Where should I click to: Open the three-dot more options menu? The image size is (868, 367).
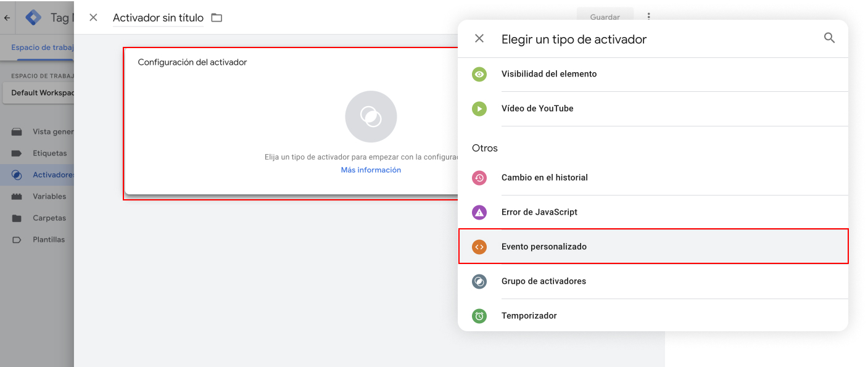tap(648, 17)
